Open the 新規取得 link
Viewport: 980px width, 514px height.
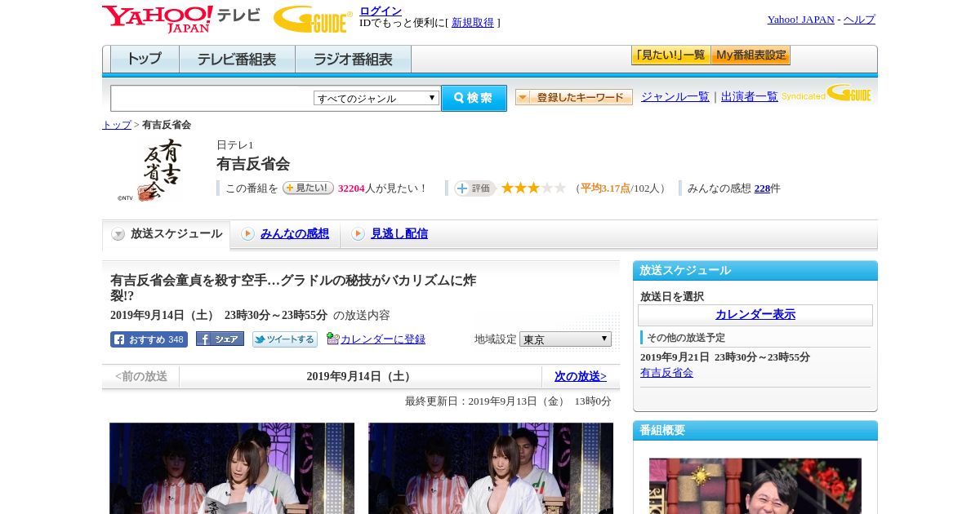pos(473,22)
